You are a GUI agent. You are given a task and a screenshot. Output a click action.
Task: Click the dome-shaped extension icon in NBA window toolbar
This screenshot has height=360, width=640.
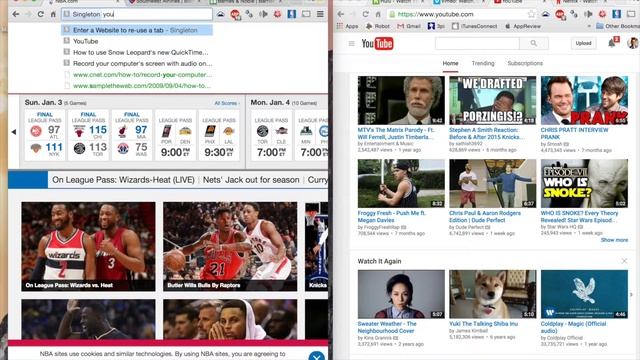pyautogui.click(x=221, y=14)
